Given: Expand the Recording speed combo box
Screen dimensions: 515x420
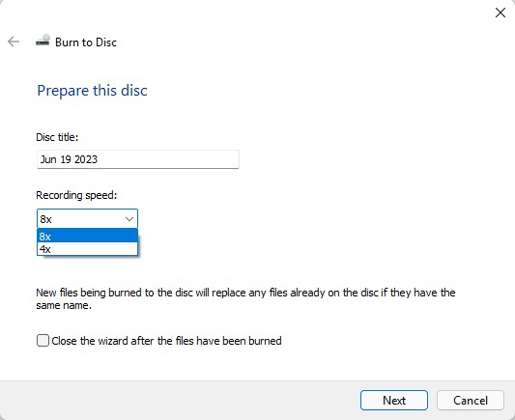Looking at the screenshot, I should point(87,218).
